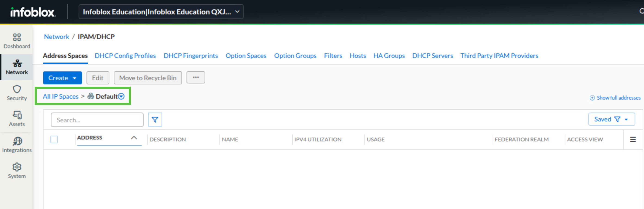Follow the Network breadcrumb link
The width and height of the screenshot is (644, 209).
[x=56, y=37]
